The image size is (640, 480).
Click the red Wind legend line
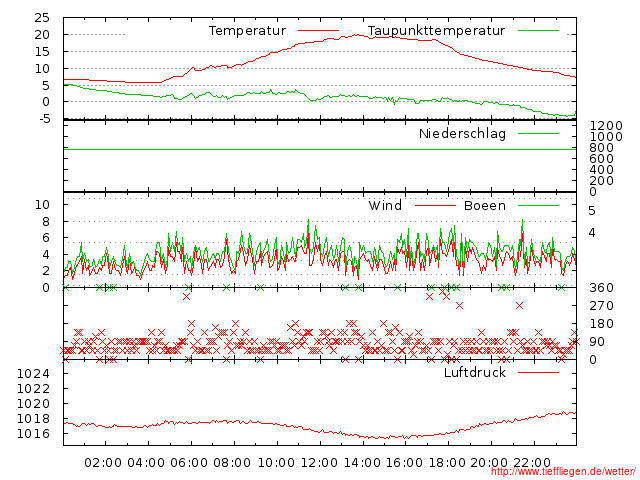[x=435, y=205]
